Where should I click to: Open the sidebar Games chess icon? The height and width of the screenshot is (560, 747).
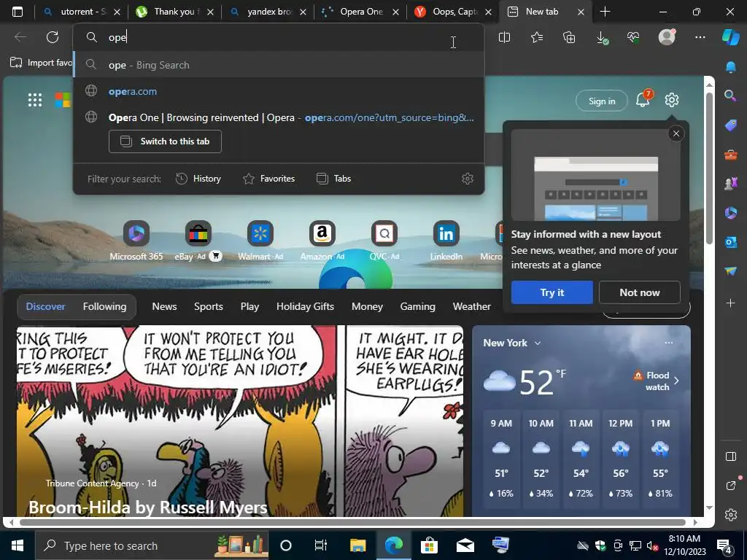[731, 184]
